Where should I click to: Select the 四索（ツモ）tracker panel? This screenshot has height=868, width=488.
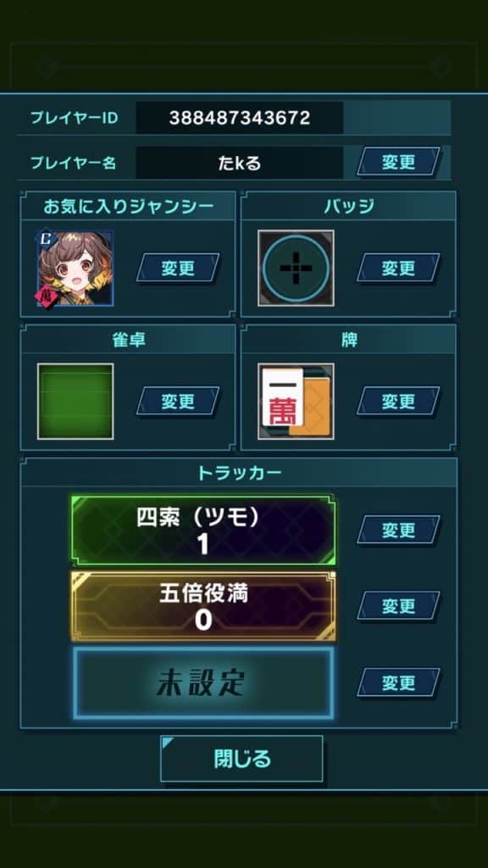[x=203, y=531]
